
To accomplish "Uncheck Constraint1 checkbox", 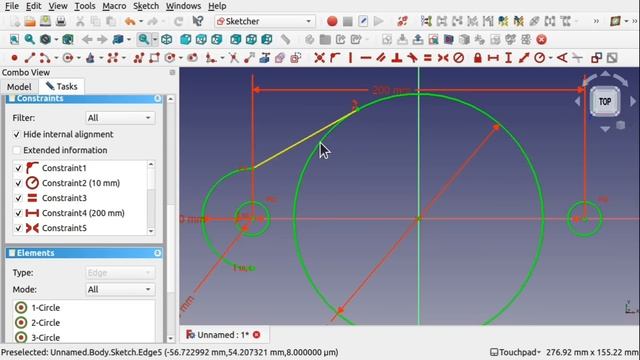I will point(18,168).
